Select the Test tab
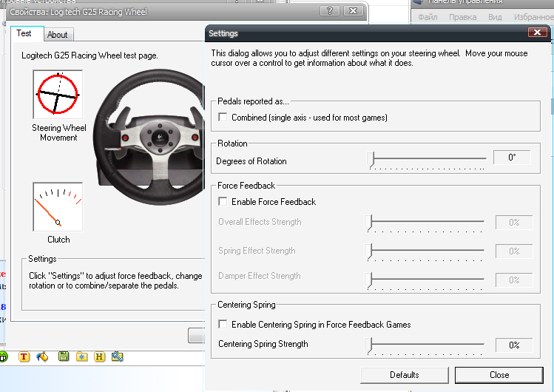This screenshot has width=554, height=392. [27, 33]
